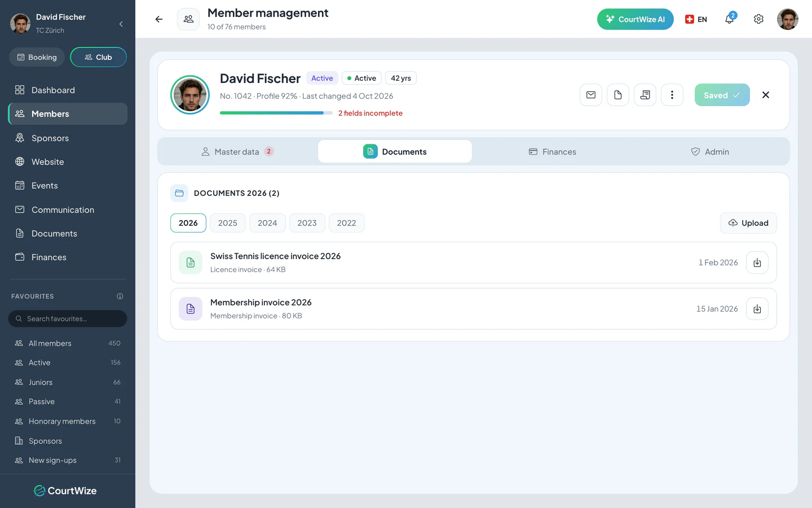This screenshot has height=508, width=812.
Task: Click the Saved button
Action: pyautogui.click(x=722, y=95)
